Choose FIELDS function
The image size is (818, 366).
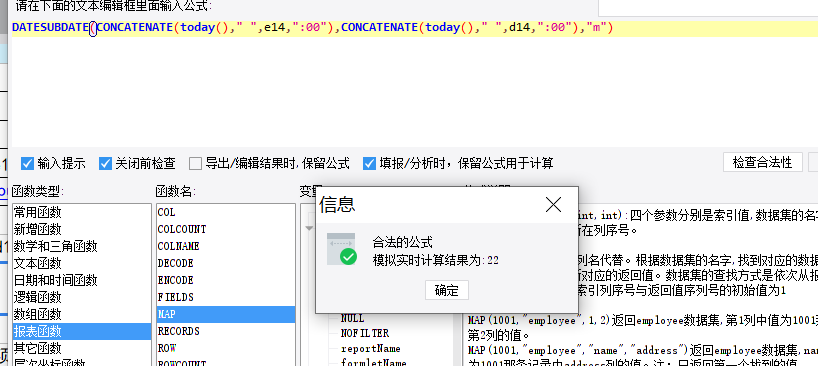coord(226,297)
